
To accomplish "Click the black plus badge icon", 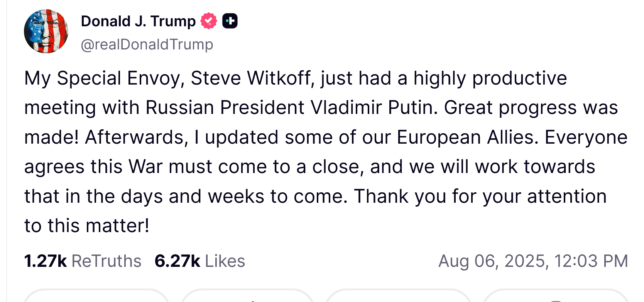I will tap(230, 21).
